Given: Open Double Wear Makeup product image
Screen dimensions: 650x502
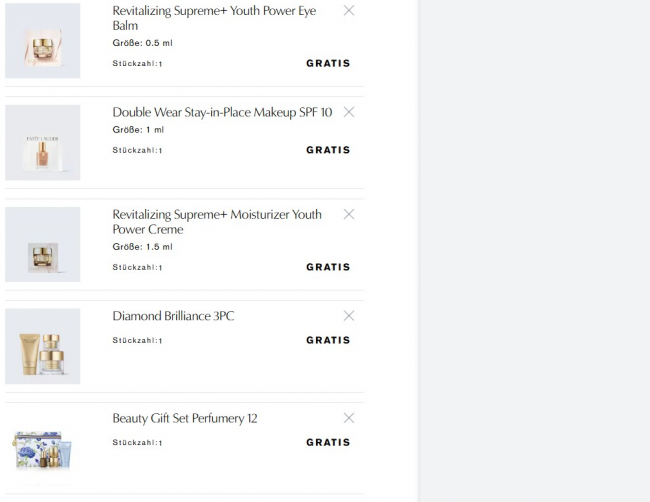Looking at the screenshot, I should pos(42,143).
